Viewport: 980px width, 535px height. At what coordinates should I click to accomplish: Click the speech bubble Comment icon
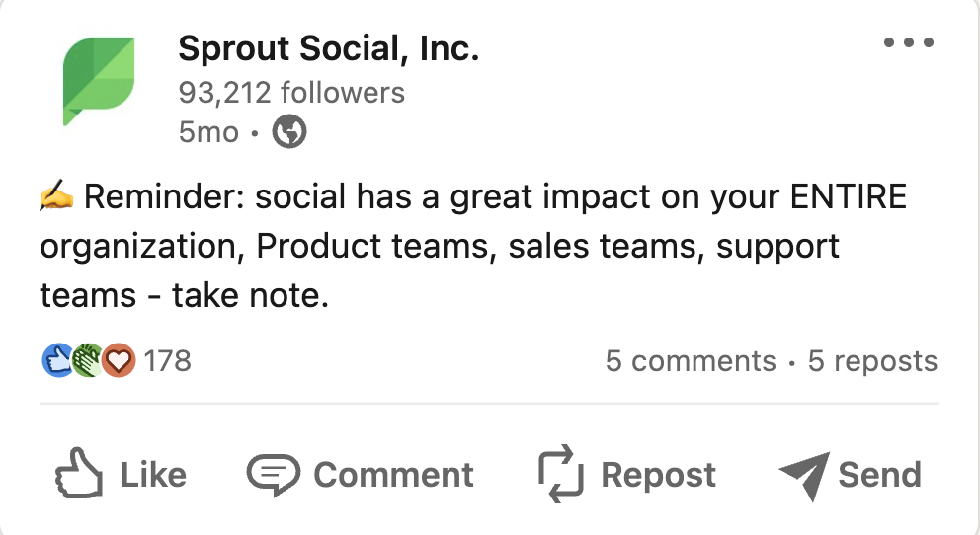click(273, 474)
